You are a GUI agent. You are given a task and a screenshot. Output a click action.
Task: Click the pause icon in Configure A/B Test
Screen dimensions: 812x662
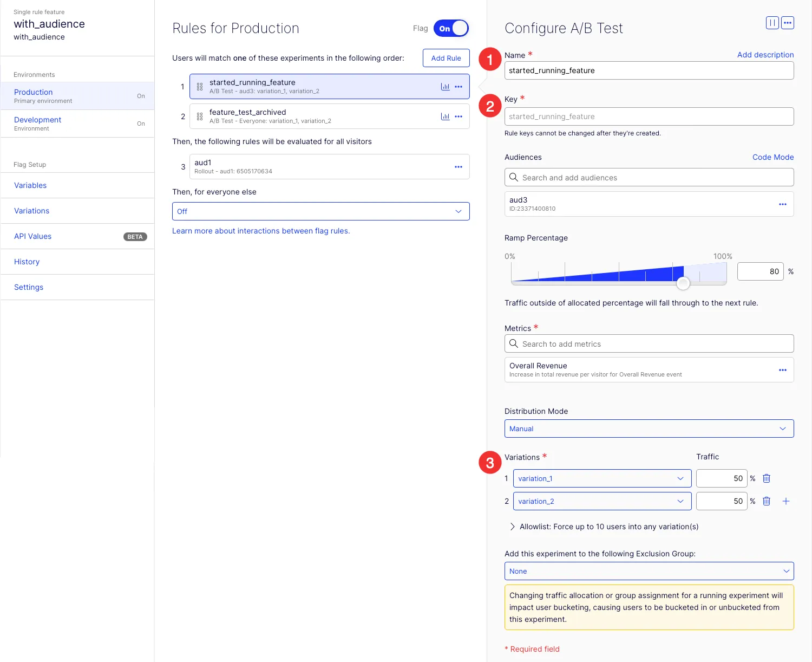click(x=772, y=23)
